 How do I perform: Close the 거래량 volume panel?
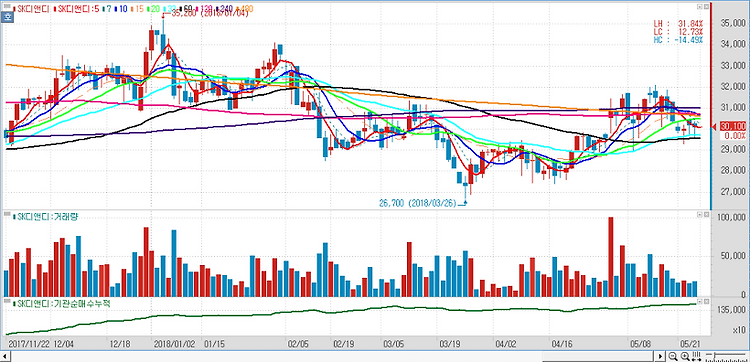[x=706, y=215]
